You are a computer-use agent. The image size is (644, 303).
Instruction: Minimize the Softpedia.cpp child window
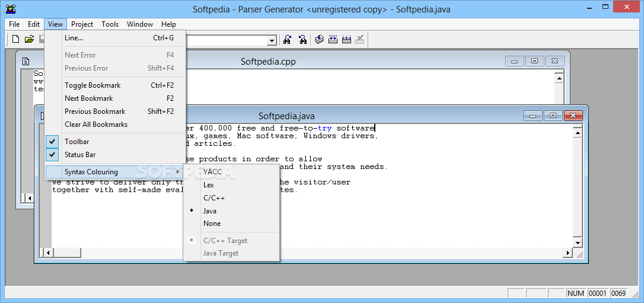(x=515, y=61)
